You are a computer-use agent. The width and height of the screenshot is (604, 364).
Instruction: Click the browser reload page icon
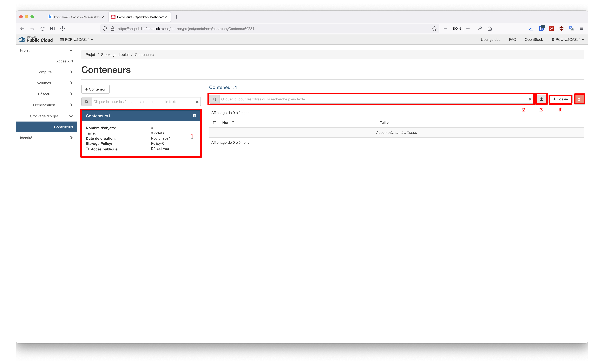[x=42, y=29]
